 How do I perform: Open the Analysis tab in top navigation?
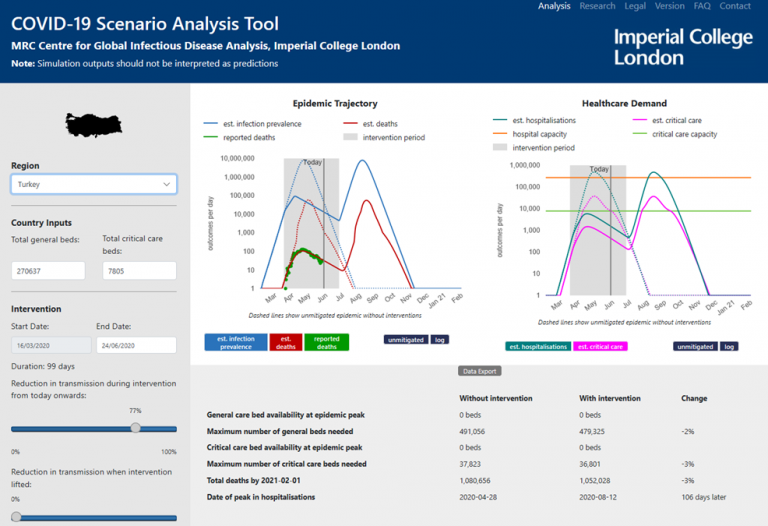[x=554, y=6]
